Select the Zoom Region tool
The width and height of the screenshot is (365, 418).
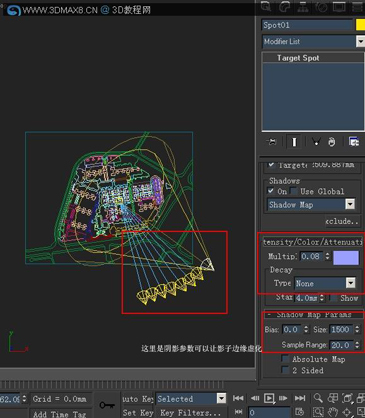point(318,412)
